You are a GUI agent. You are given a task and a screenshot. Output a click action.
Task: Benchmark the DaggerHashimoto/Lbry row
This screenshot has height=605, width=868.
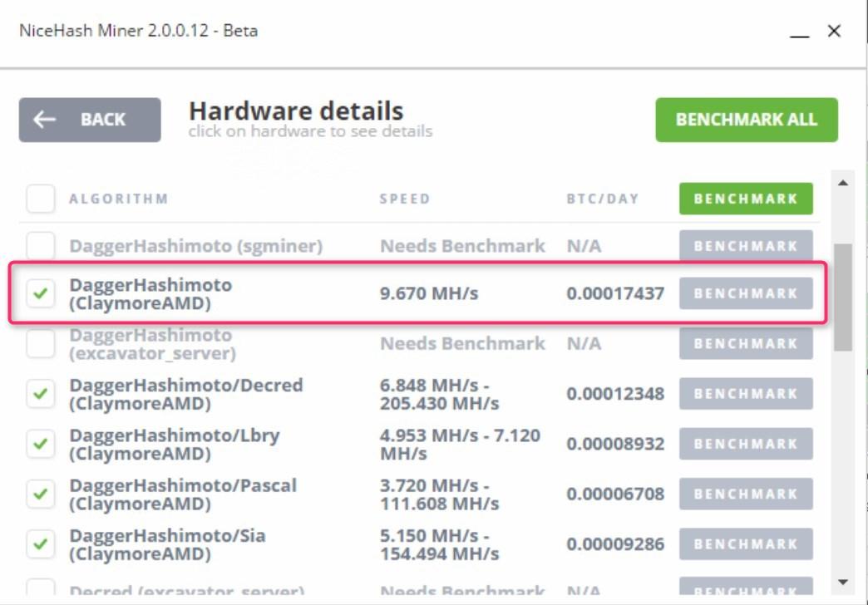tap(746, 444)
